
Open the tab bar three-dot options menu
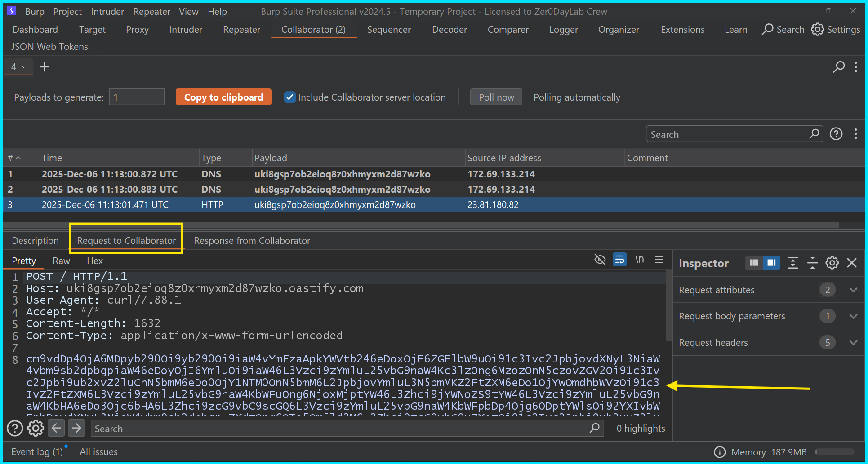coord(855,67)
